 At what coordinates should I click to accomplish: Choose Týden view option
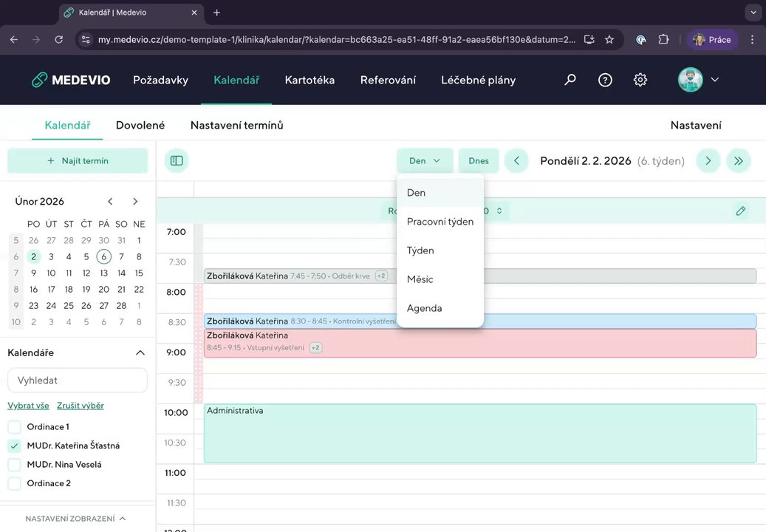click(x=440, y=250)
